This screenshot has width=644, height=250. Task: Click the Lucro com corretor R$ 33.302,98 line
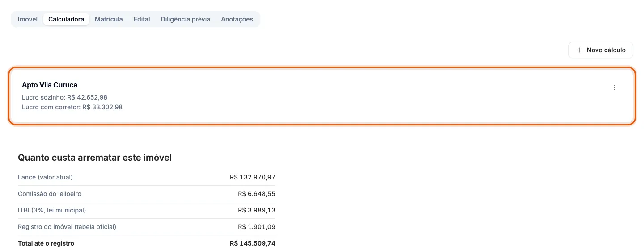coord(72,107)
